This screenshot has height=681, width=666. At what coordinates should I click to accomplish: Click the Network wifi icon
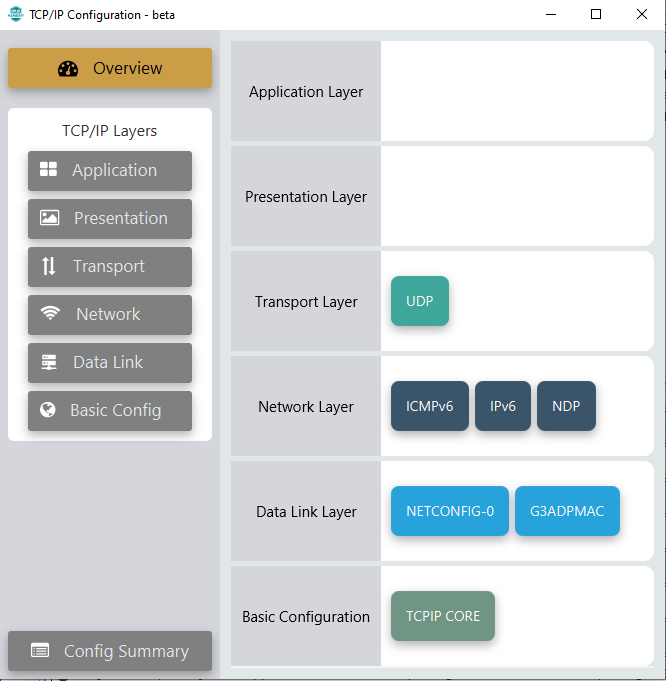point(50,314)
